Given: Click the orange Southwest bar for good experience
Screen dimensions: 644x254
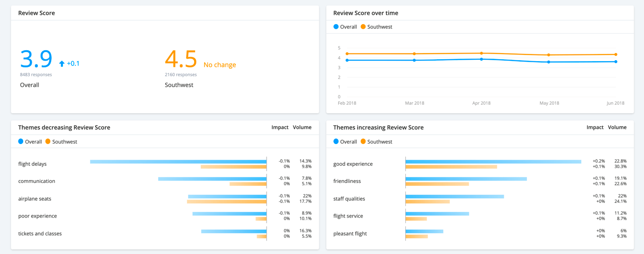Looking at the screenshot, I should [451, 167].
